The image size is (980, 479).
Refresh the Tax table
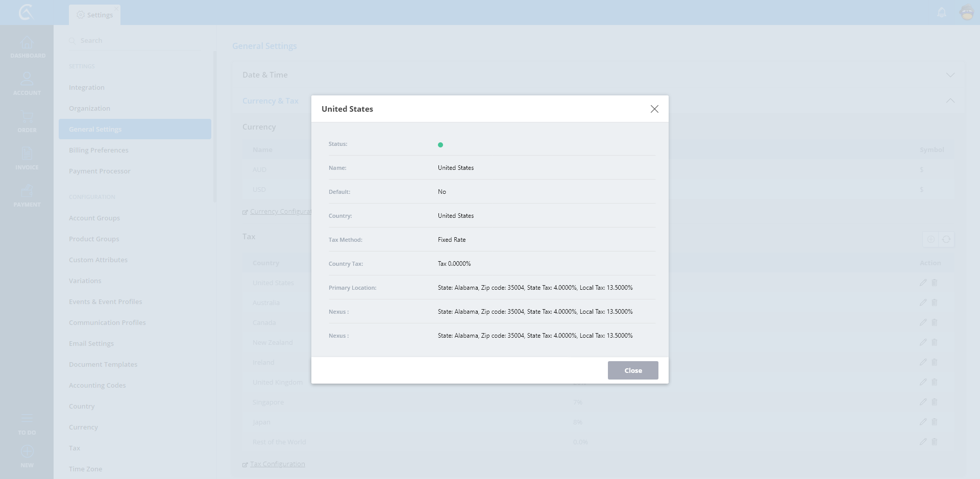[946, 239]
